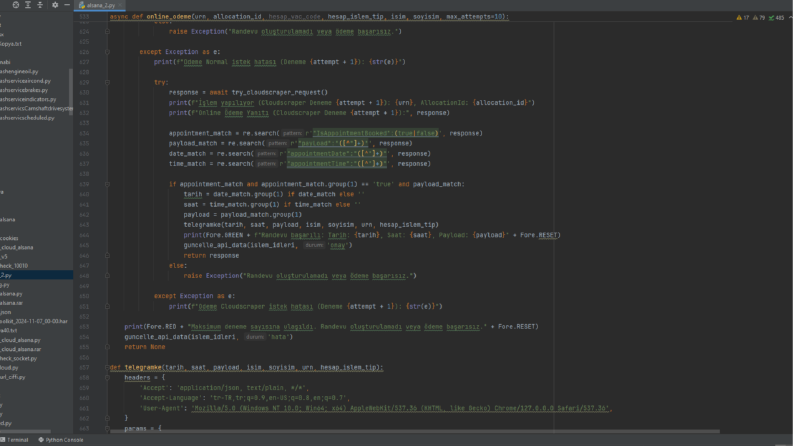Click the 'appointmentTime' regex string
Image resolution: width=793 pixels, height=446 pixels.
[336, 164]
